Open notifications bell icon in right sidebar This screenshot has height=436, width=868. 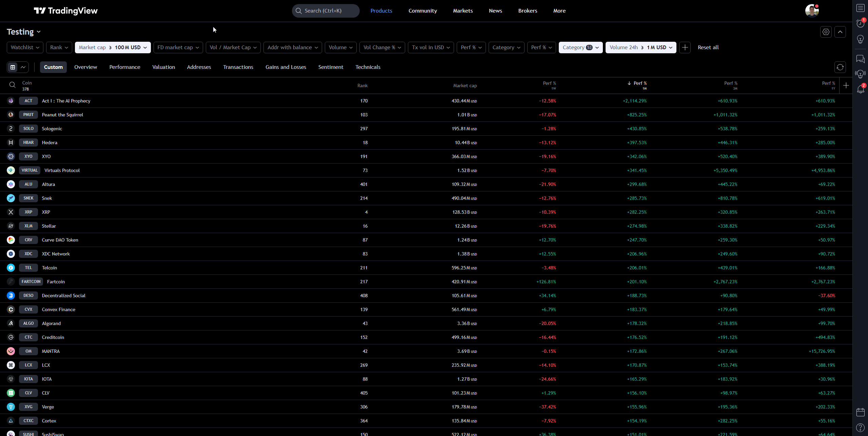[x=861, y=89]
